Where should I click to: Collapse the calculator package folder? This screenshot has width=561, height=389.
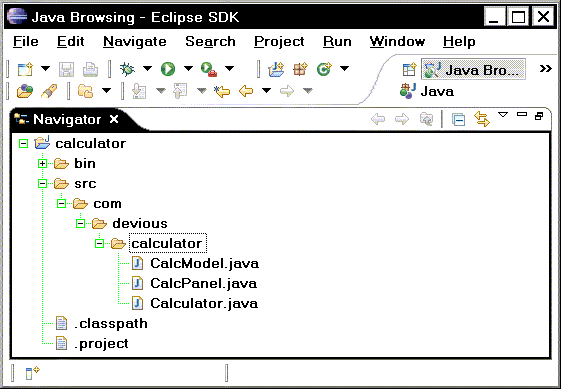[99, 244]
